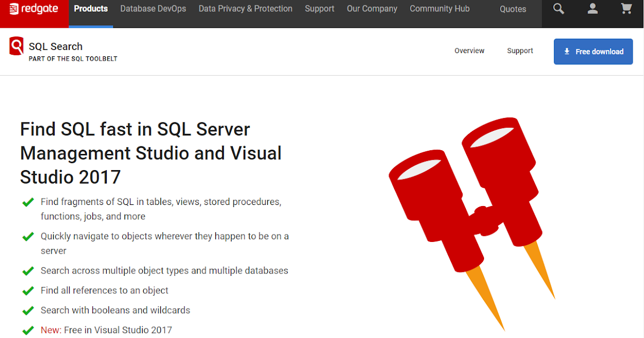Open the Products menu
Viewport: 644px width, 338px height.
coord(91,9)
